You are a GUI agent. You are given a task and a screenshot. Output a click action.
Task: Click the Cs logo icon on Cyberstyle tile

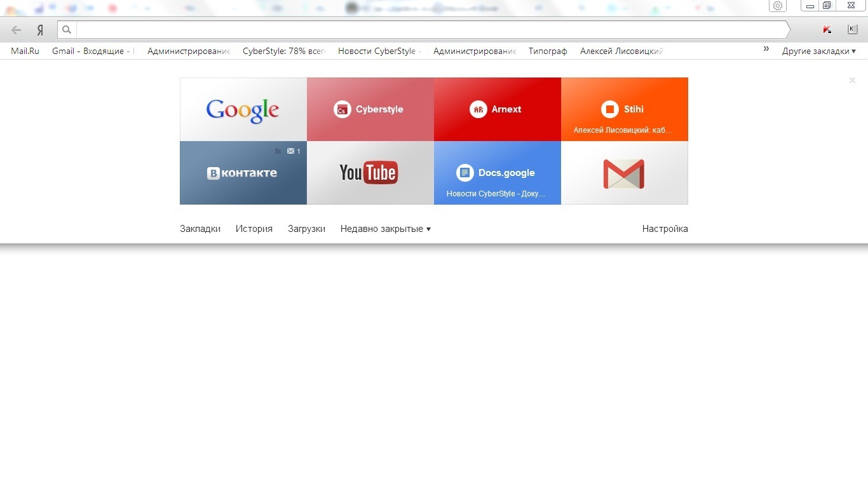tap(342, 109)
